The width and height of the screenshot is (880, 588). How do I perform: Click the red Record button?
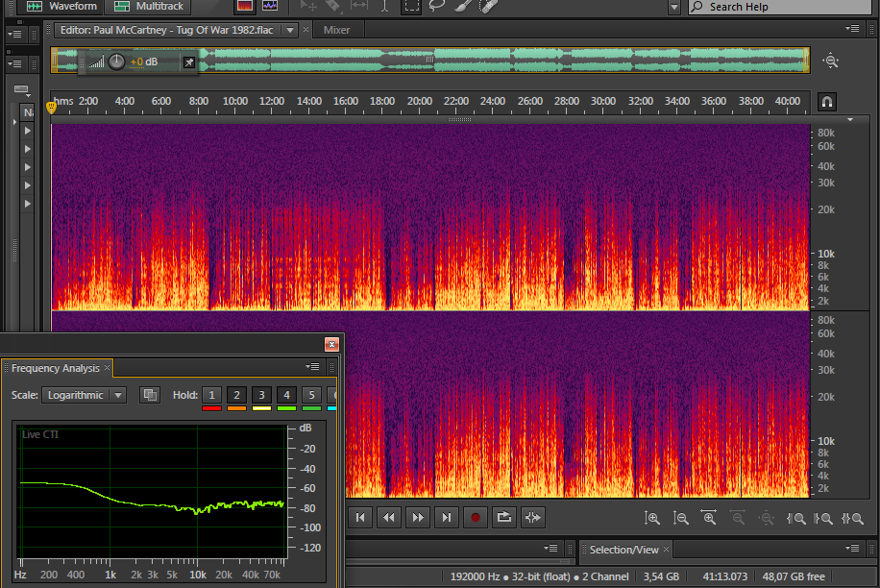(x=476, y=517)
